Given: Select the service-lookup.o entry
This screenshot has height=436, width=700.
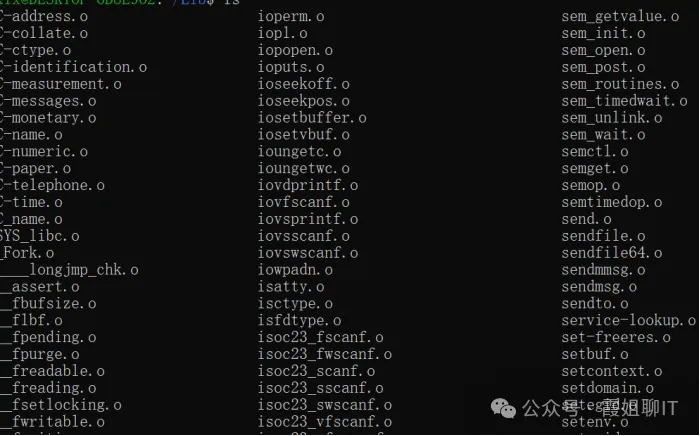Looking at the screenshot, I should click(x=629, y=320).
